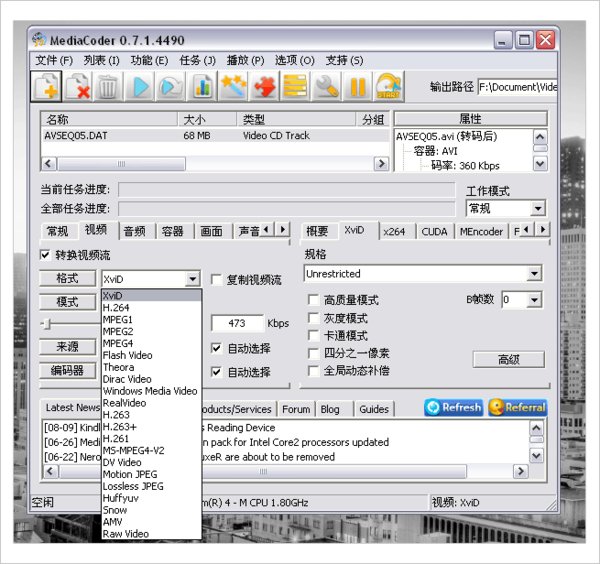Switch to the 音频 tab

(x=134, y=231)
